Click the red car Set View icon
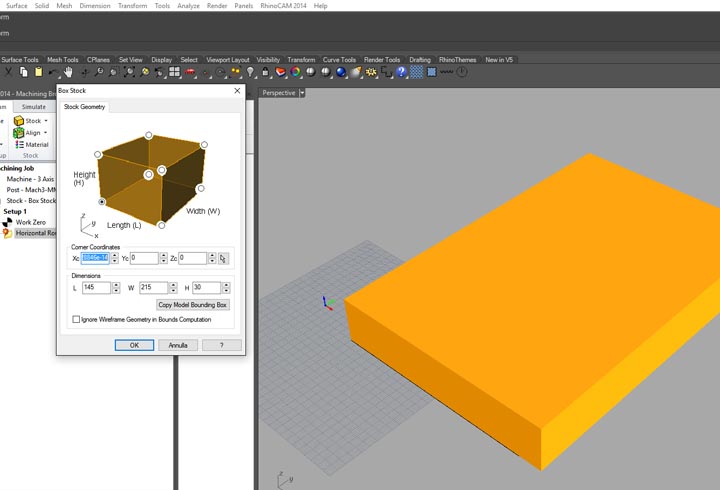The width and height of the screenshot is (720, 490). click(190, 72)
